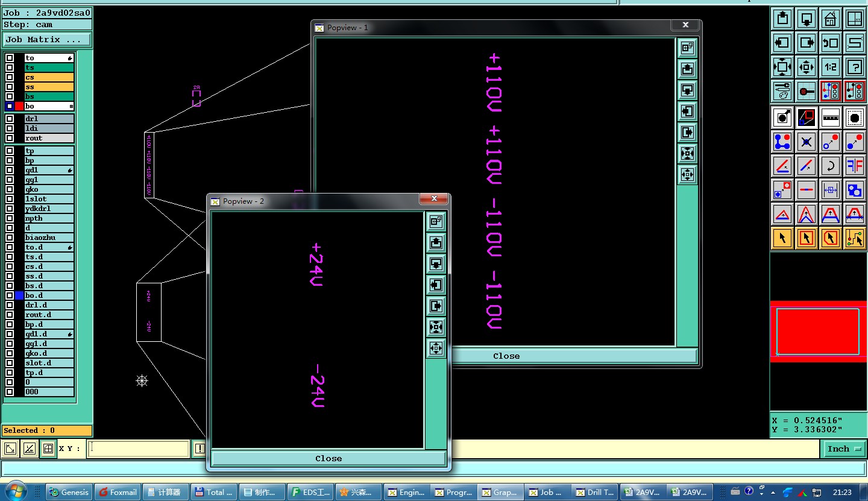Select layer row ss
Screen dimensions: 868x501
(49, 87)
